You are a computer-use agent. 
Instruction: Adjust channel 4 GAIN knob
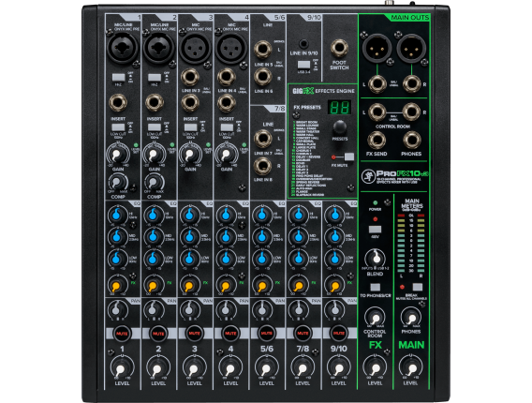coord(226,155)
